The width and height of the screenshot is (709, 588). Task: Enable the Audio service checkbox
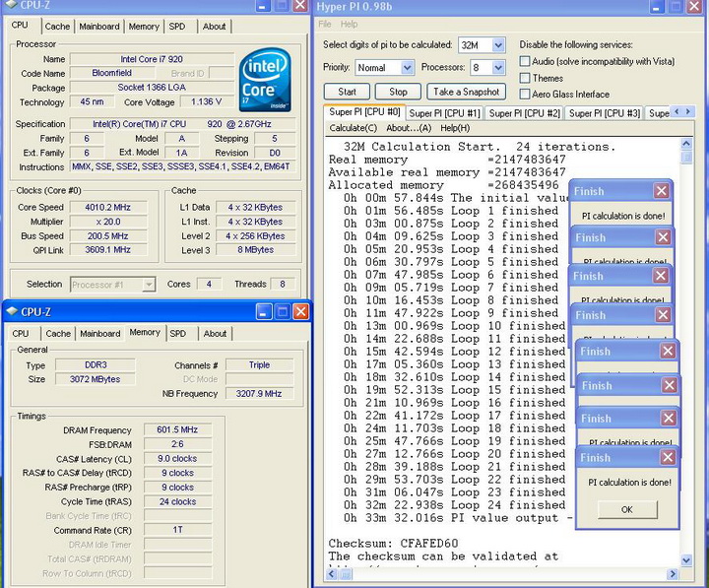click(x=525, y=61)
